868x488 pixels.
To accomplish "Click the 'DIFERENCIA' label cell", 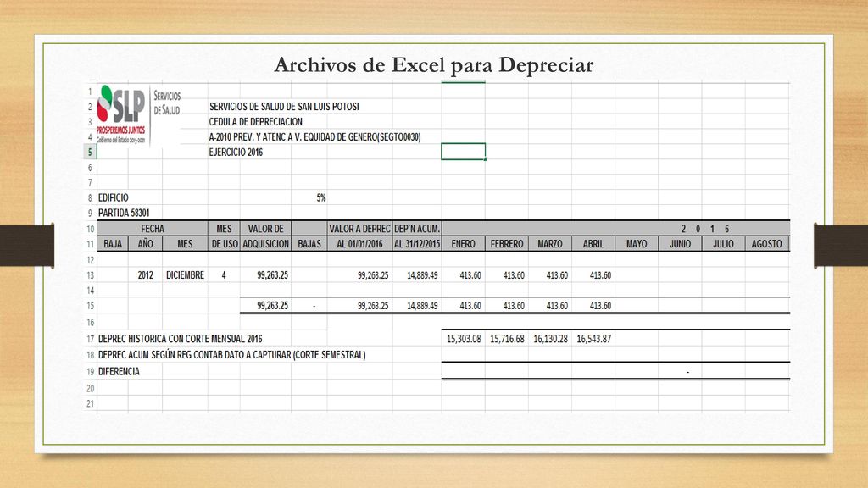I will tap(119, 371).
